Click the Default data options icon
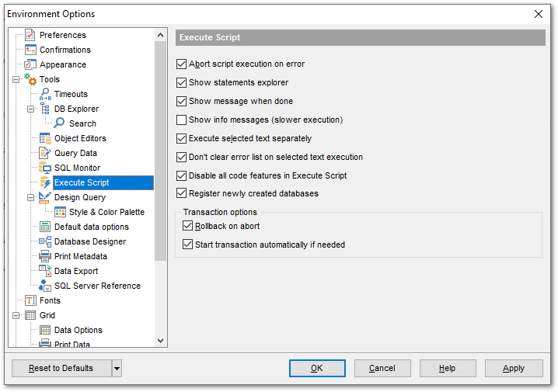 (x=45, y=227)
